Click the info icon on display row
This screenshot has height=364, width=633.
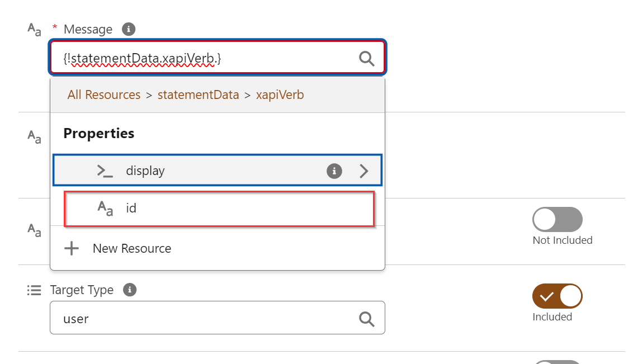(x=334, y=171)
